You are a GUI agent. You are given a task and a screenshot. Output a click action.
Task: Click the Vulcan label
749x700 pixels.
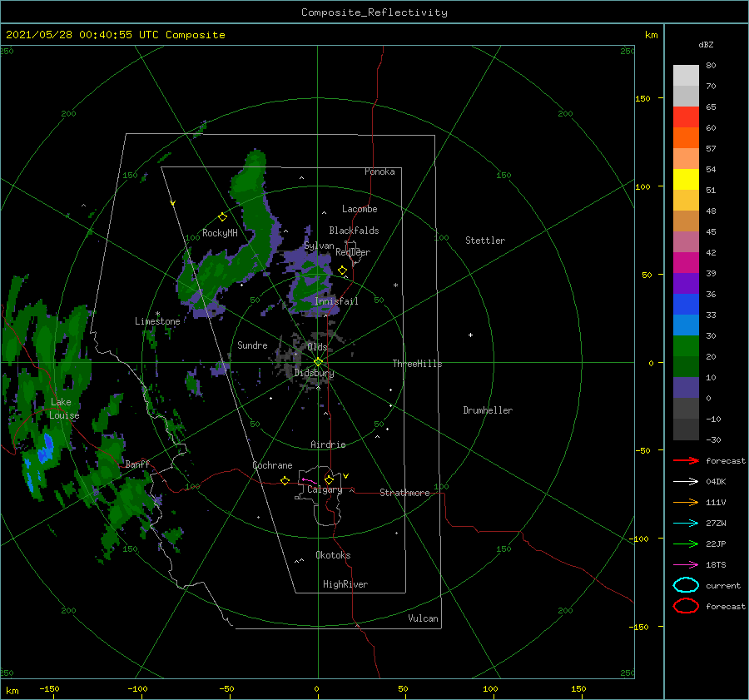point(423,618)
